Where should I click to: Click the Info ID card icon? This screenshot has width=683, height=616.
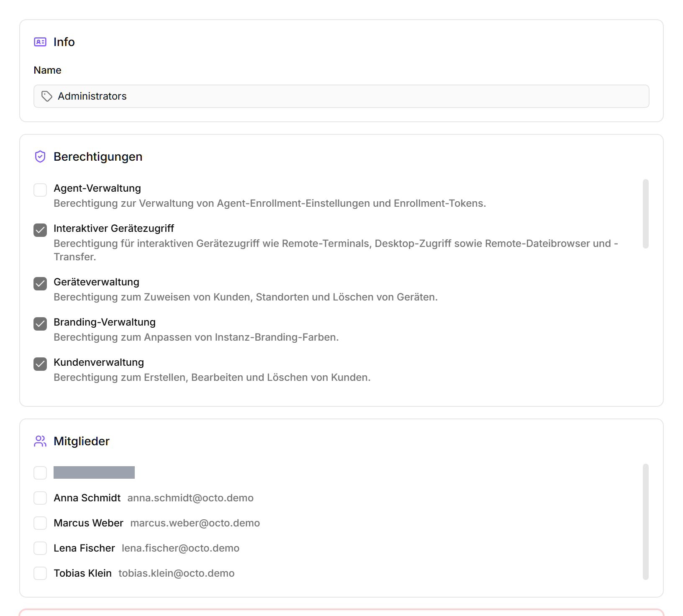[x=40, y=42]
